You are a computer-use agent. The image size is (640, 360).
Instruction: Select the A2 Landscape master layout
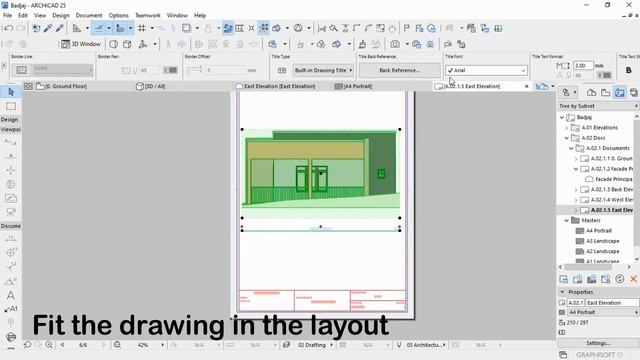coord(602,251)
